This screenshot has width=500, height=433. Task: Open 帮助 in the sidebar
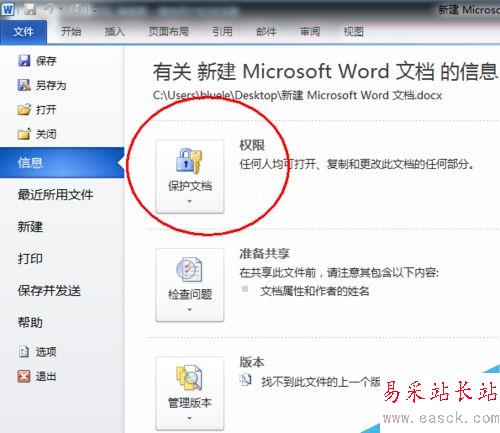coord(30,322)
